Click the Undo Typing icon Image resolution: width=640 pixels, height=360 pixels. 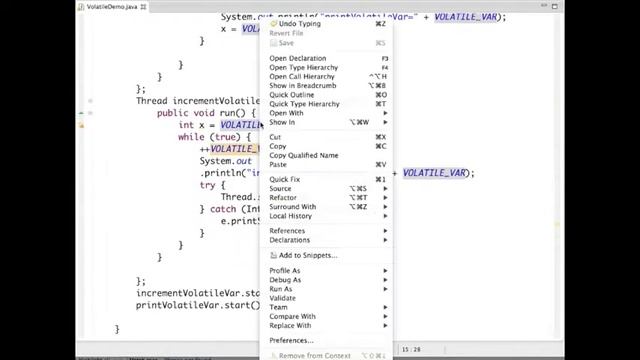point(273,24)
